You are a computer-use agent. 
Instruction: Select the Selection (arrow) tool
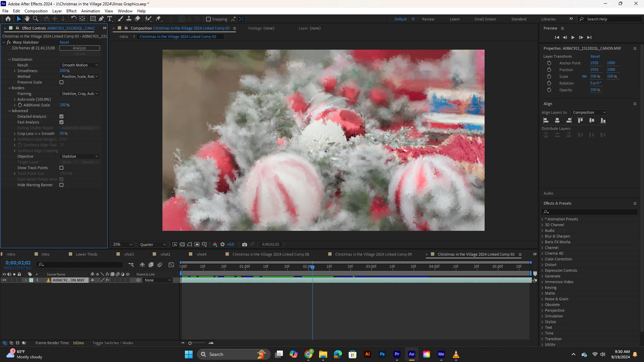click(19, 19)
